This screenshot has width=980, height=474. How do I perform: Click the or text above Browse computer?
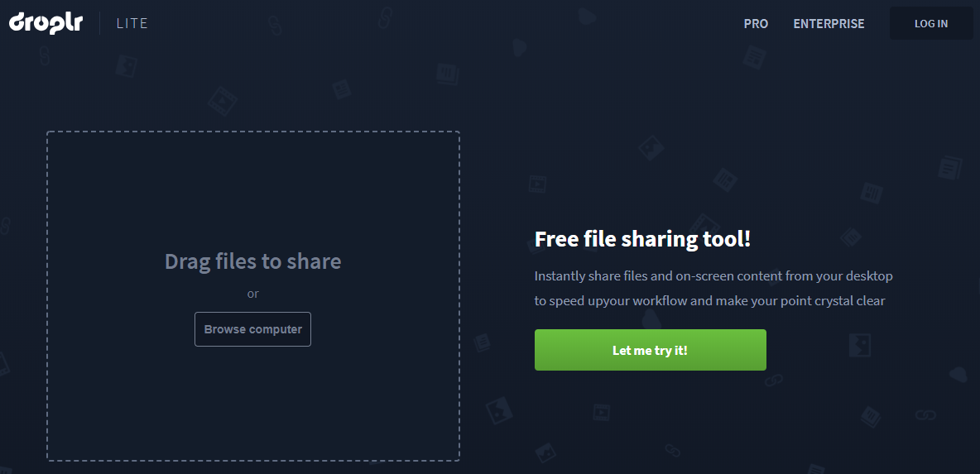[252, 294]
